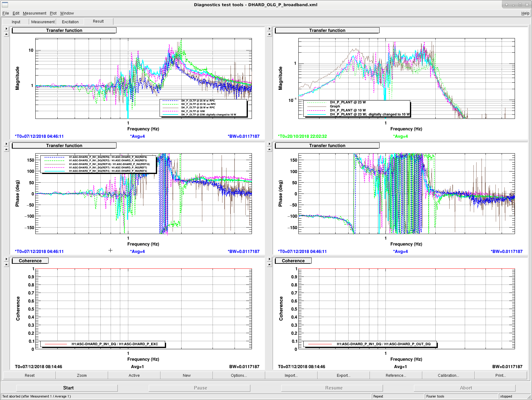532x400 pixels.
Task: Click up-arrow beside IN1_DQ / OUT_DQ coherence plot
Action: click(x=269, y=264)
